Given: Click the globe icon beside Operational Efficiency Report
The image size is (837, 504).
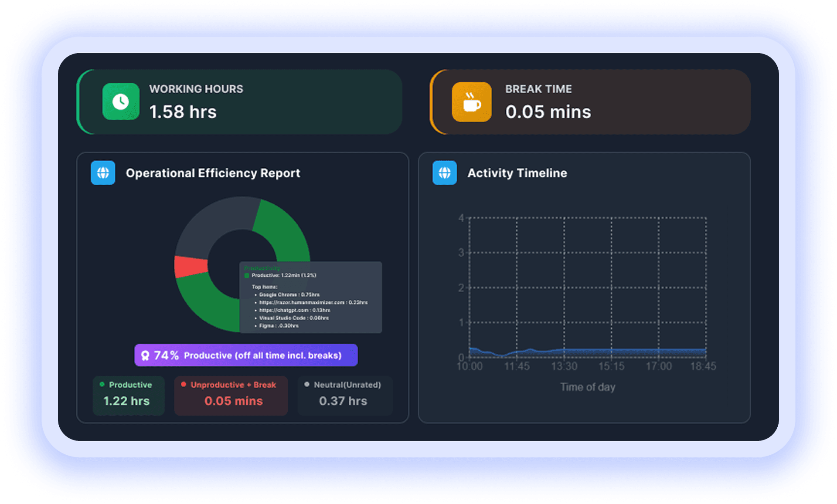Looking at the screenshot, I should click(103, 173).
